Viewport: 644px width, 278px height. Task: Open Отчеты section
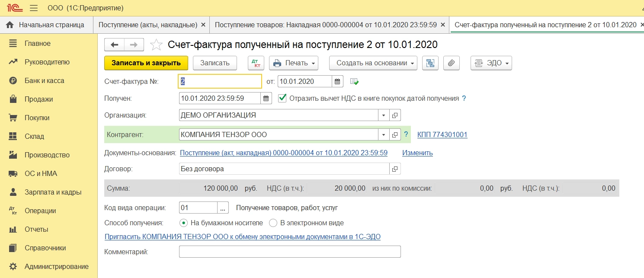pos(36,229)
